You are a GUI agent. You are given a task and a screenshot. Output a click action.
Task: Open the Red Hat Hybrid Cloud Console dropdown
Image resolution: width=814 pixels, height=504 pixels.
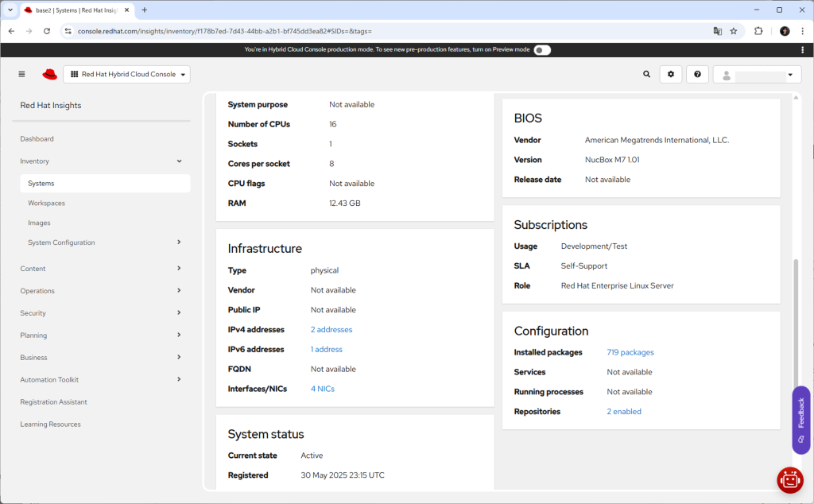pos(127,74)
